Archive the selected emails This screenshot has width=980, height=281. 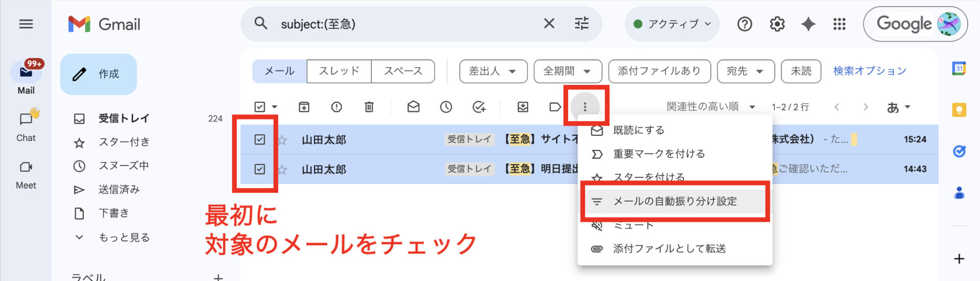point(304,107)
